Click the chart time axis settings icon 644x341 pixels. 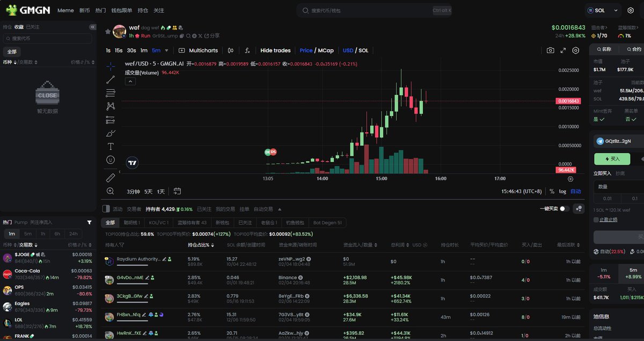pos(570,179)
